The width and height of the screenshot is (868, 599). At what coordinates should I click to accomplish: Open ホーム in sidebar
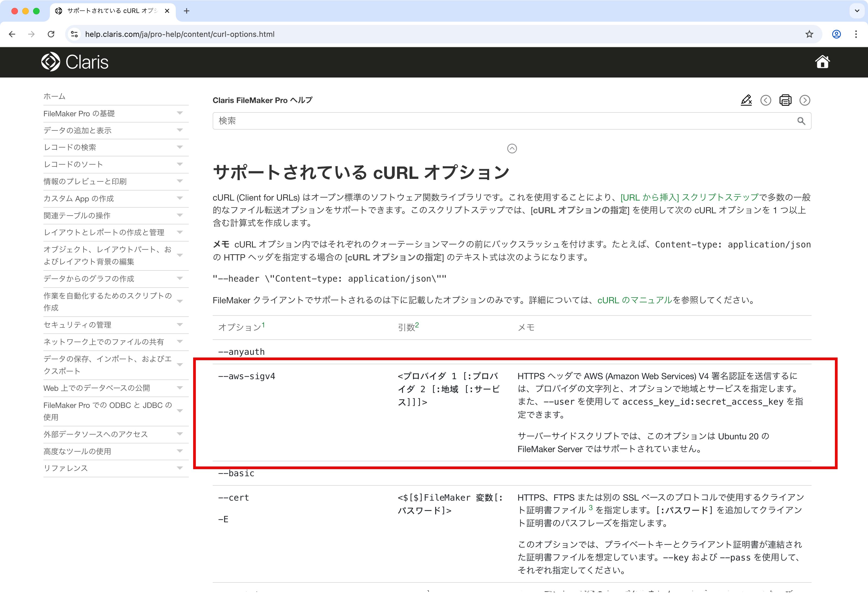[x=55, y=96]
